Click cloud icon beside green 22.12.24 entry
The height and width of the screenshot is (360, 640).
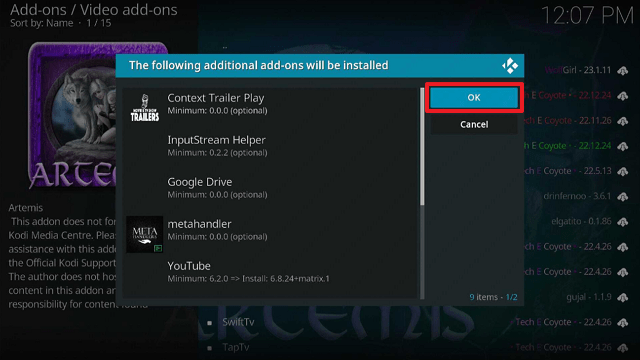(622, 146)
